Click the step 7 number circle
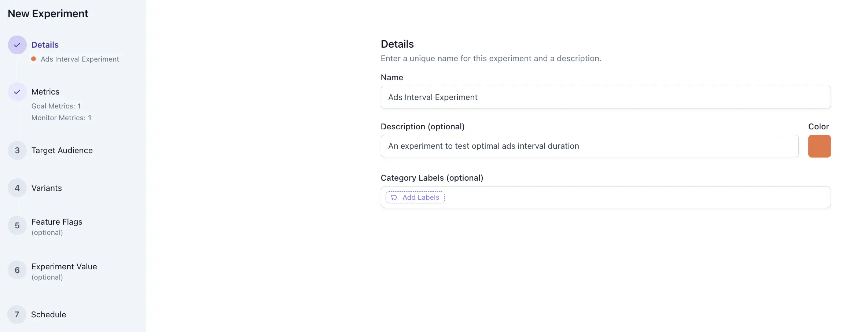This screenshot has width=868, height=332. point(17,315)
